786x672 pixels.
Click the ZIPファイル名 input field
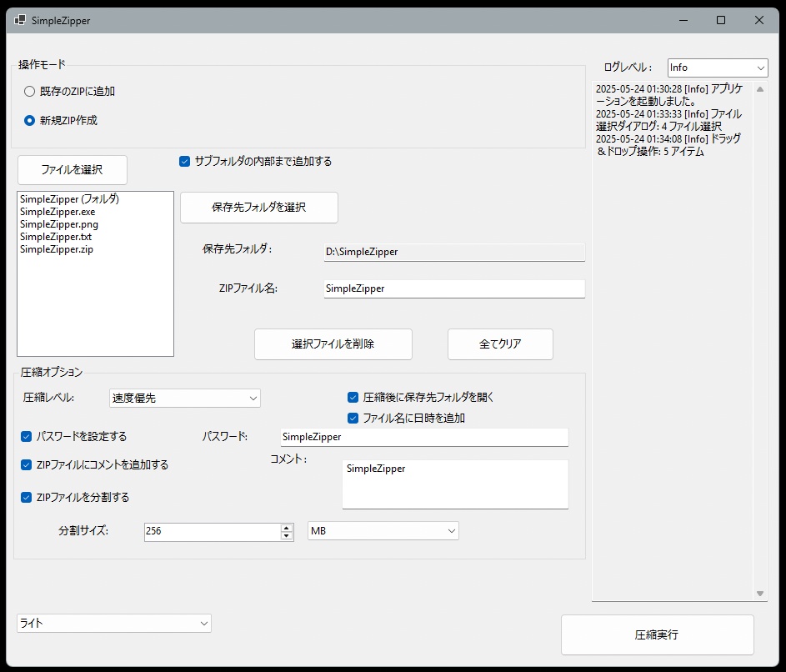click(454, 288)
